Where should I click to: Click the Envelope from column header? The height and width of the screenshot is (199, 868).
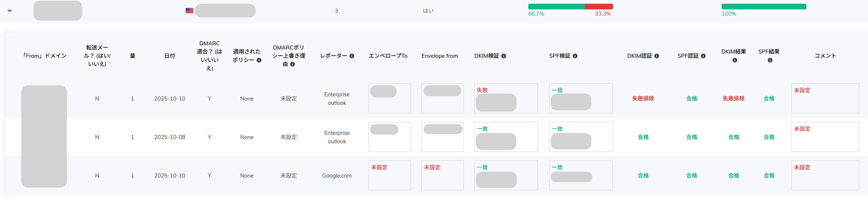click(440, 56)
